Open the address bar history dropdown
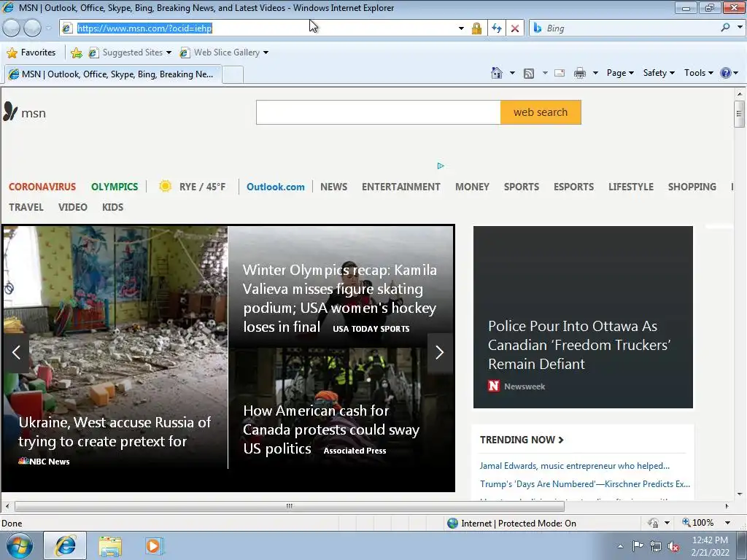This screenshot has width=747, height=560. 461,28
